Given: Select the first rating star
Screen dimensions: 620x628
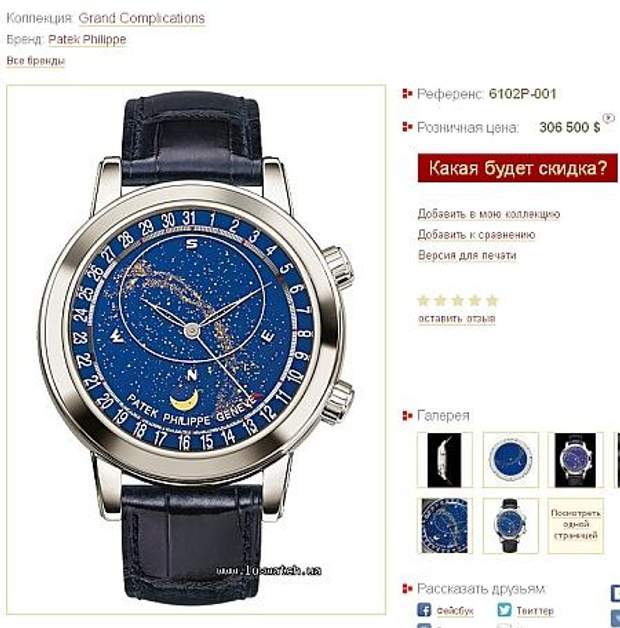Looking at the screenshot, I should [x=423, y=300].
